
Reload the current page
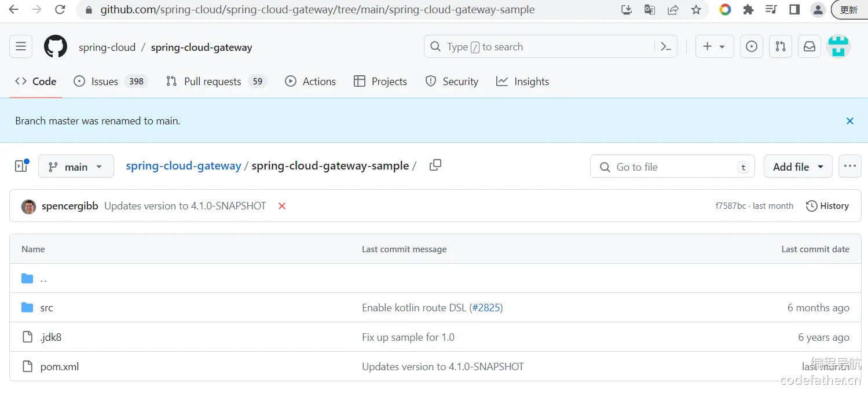tap(60, 10)
